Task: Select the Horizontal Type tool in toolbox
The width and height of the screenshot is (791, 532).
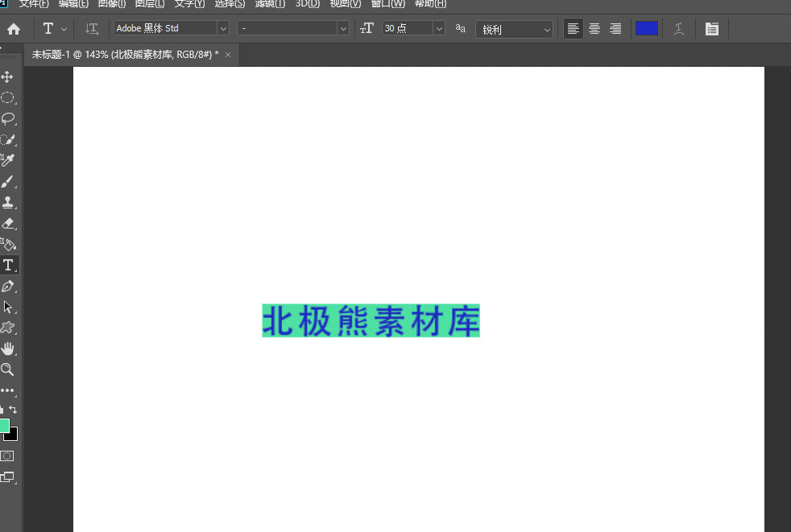Action: (x=8, y=266)
